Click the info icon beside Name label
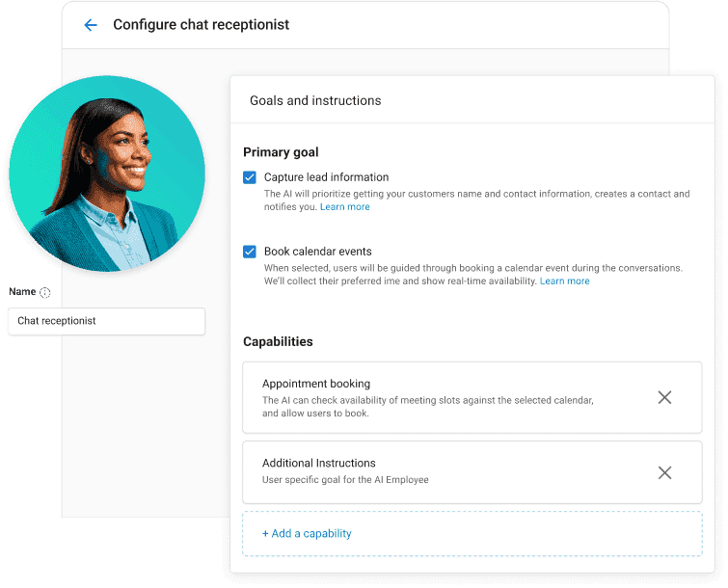This screenshot has width=728, height=588. tap(44, 293)
